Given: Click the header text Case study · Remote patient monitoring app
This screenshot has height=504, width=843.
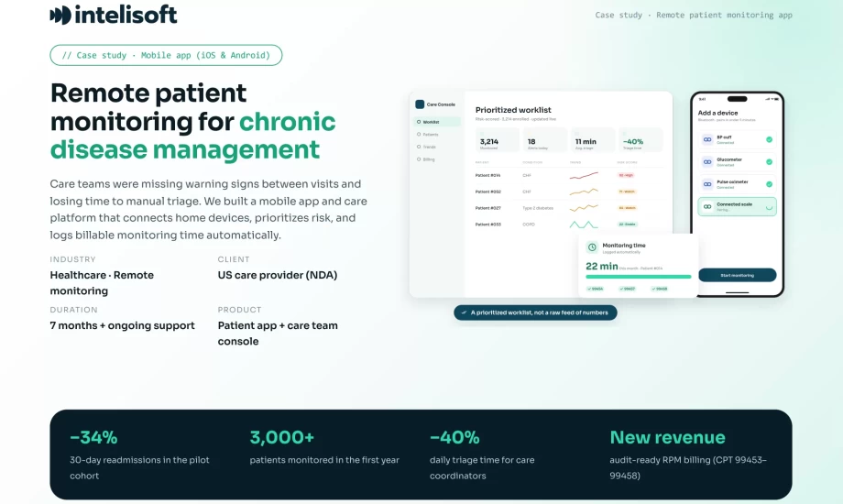Looking at the screenshot, I should (694, 15).
